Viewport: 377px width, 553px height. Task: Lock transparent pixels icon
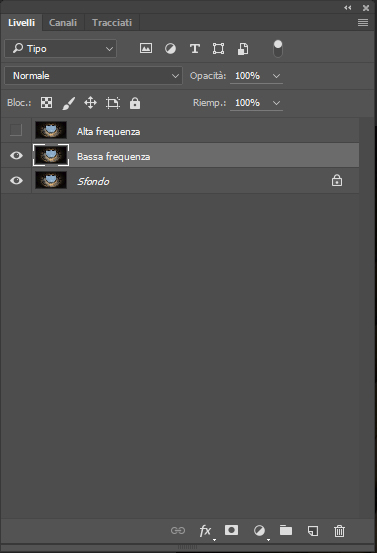47,103
